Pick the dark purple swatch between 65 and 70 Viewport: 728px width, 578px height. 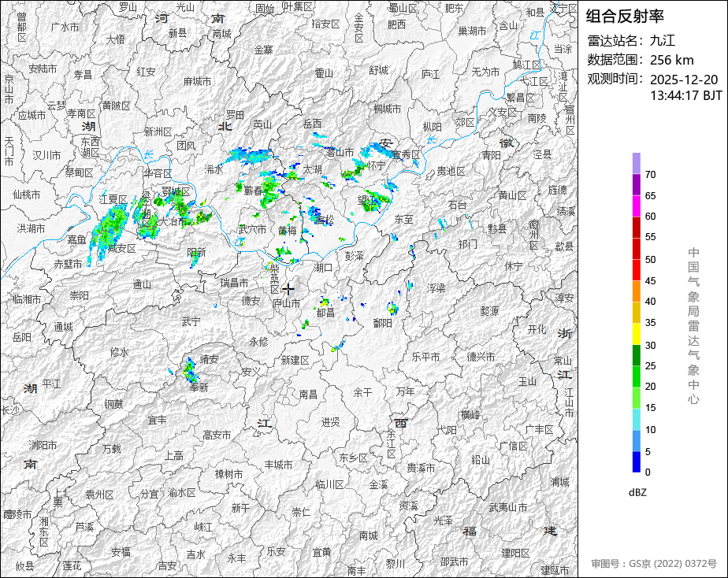tap(637, 184)
